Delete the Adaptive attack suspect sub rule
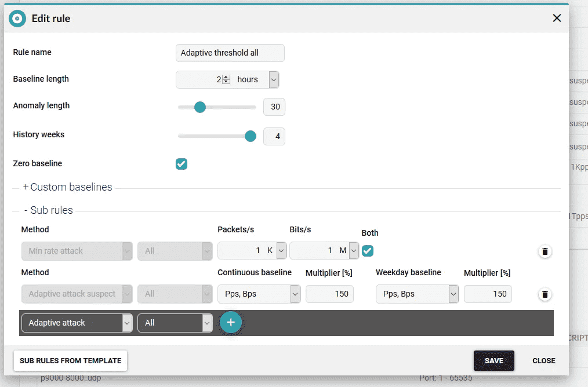 pos(545,294)
